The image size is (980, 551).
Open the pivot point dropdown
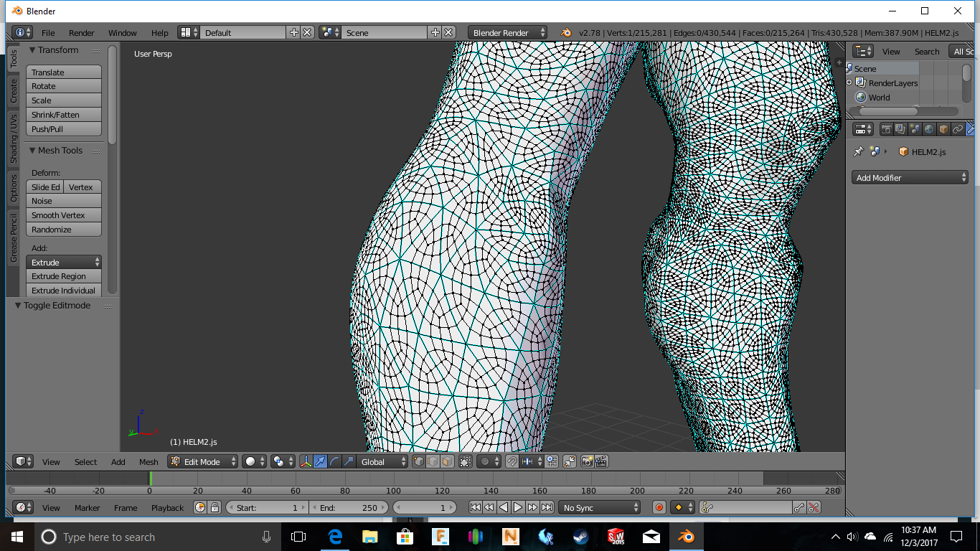tap(282, 461)
